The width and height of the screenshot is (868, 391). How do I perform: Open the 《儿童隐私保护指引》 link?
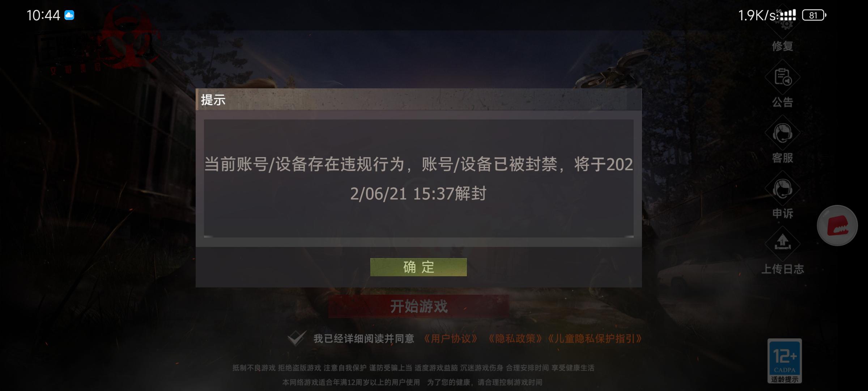[594, 339]
